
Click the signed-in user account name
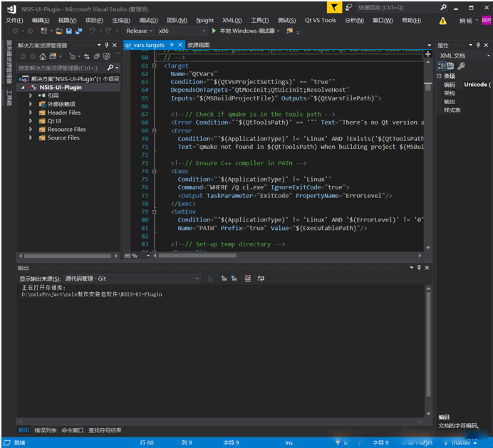[466, 21]
